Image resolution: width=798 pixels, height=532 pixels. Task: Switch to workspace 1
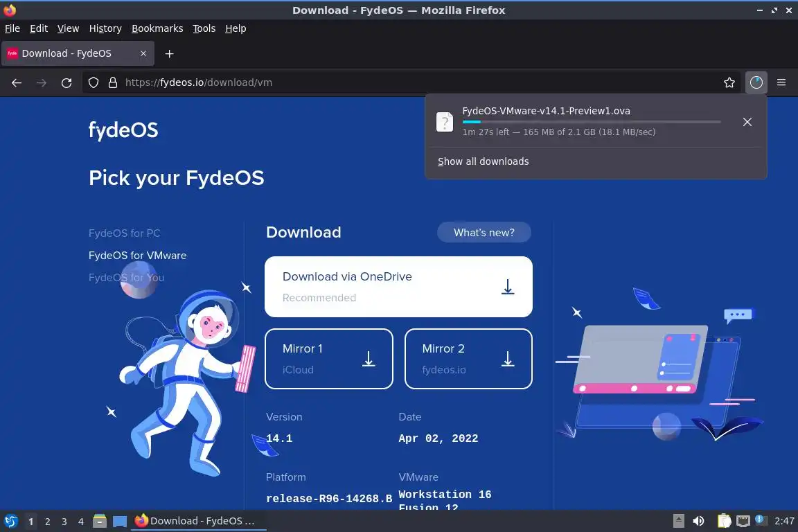30,522
